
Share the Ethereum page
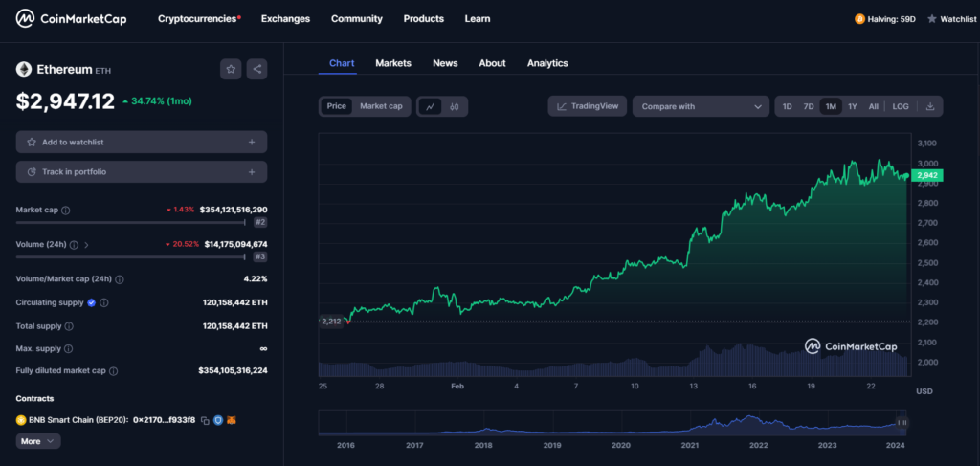point(256,69)
